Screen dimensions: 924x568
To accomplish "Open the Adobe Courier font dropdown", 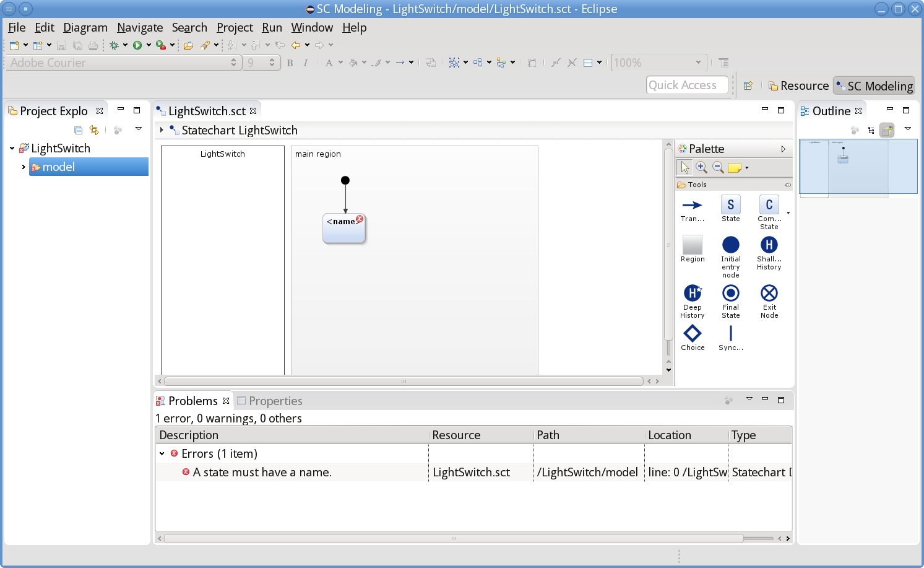I will point(233,63).
